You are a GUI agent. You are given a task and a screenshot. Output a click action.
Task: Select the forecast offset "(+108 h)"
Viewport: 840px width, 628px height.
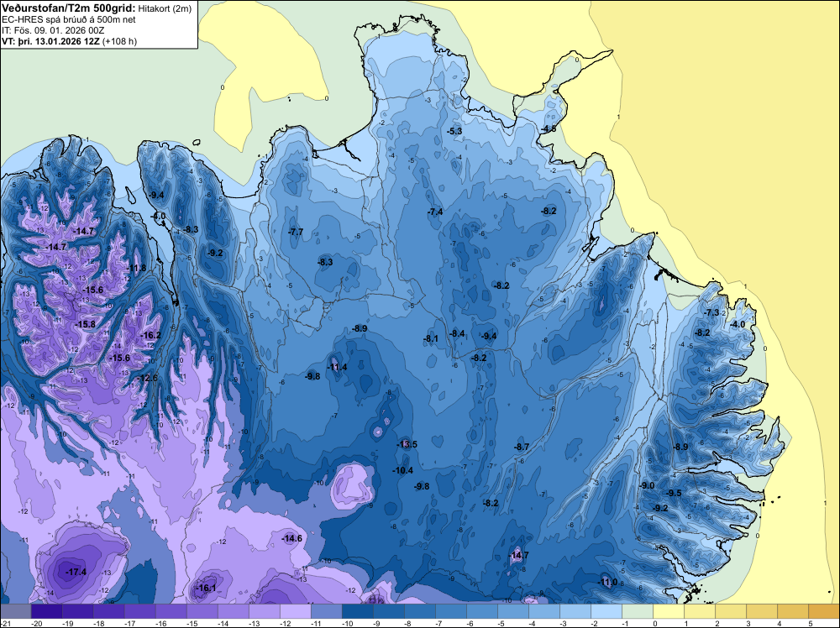coord(120,41)
